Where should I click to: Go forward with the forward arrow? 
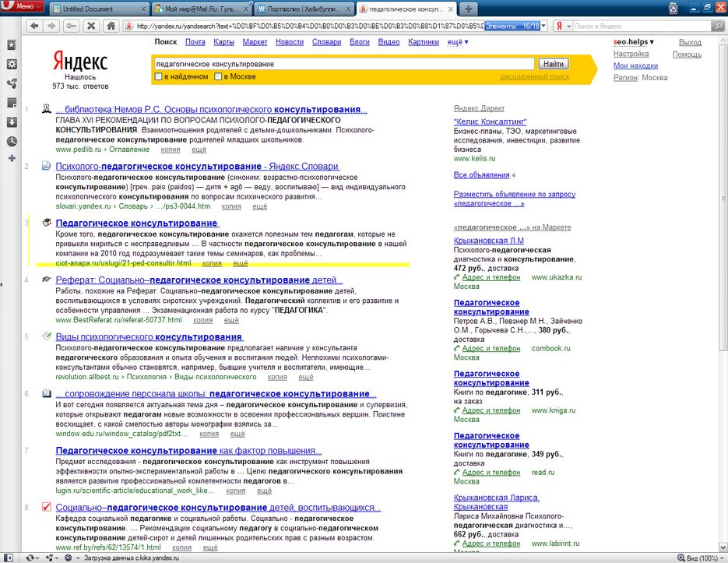[50, 26]
